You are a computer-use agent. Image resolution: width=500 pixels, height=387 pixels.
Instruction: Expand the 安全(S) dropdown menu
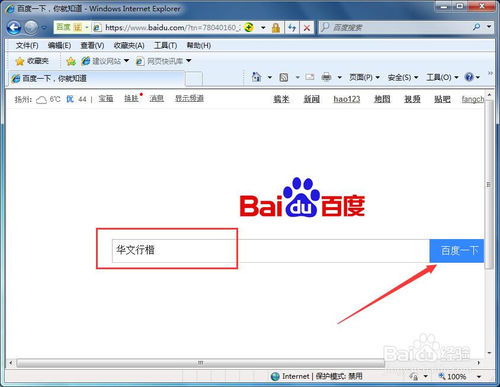pos(403,78)
